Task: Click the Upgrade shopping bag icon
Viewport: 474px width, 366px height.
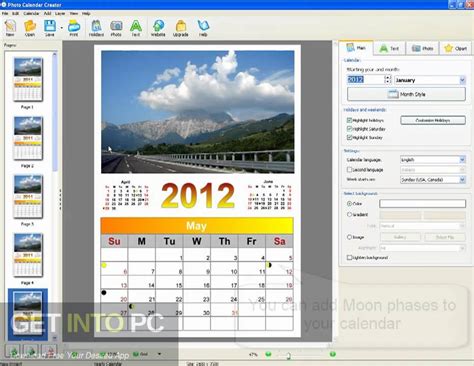Action: tap(181, 27)
